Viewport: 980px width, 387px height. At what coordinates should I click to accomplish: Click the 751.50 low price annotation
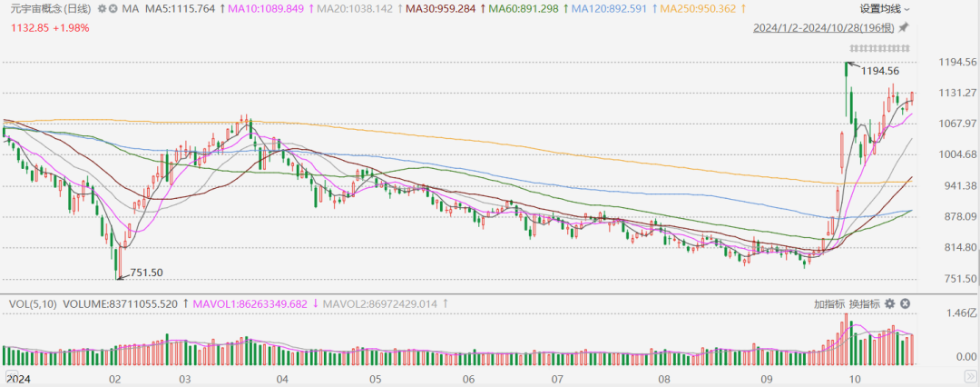(146, 273)
